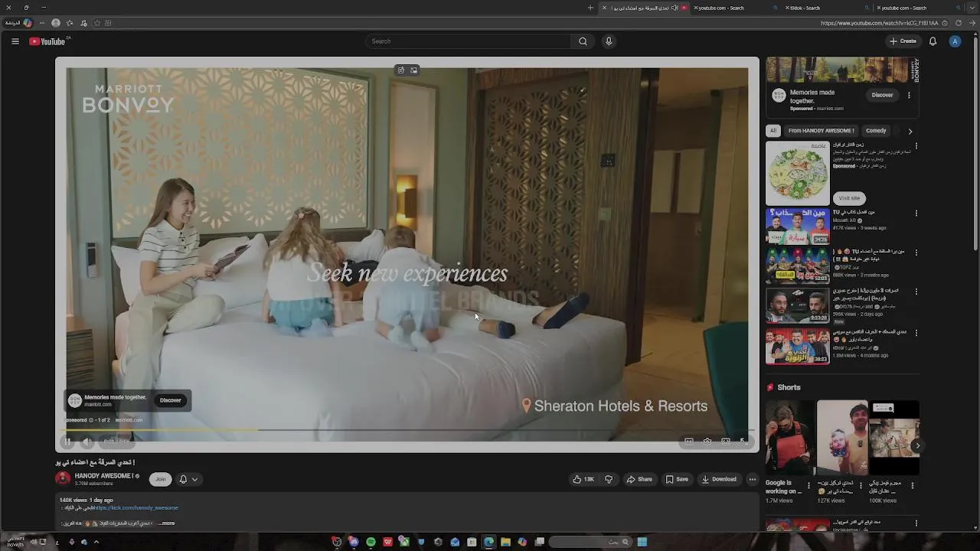
Task: Open File Explorer folder in the taskbar
Action: (x=505, y=542)
